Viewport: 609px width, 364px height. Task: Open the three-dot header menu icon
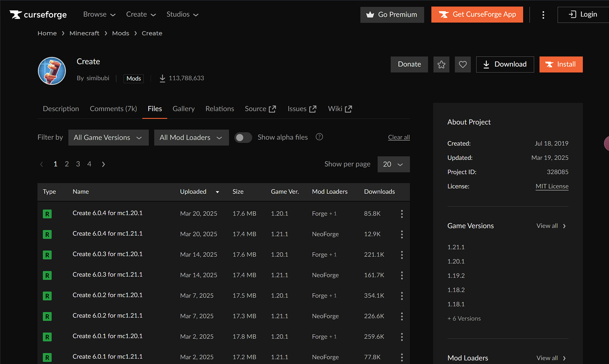click(x=543, y=15)
